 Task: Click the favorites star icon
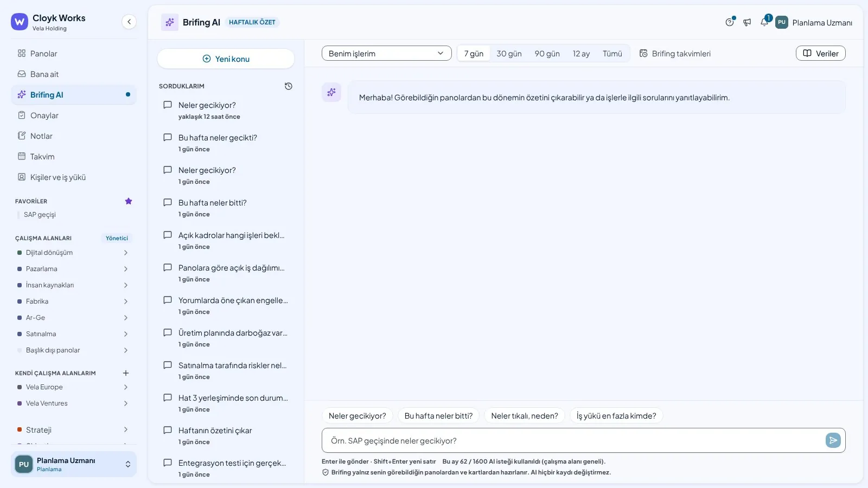(129, 201)
